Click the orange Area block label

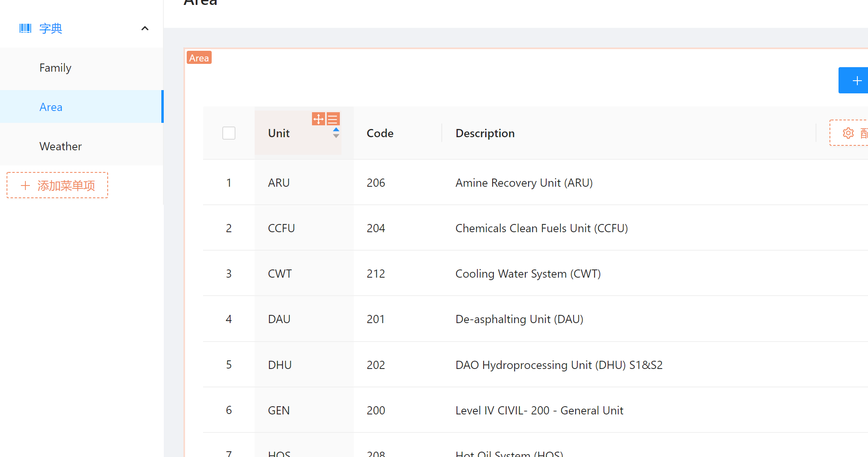point(199,58)
